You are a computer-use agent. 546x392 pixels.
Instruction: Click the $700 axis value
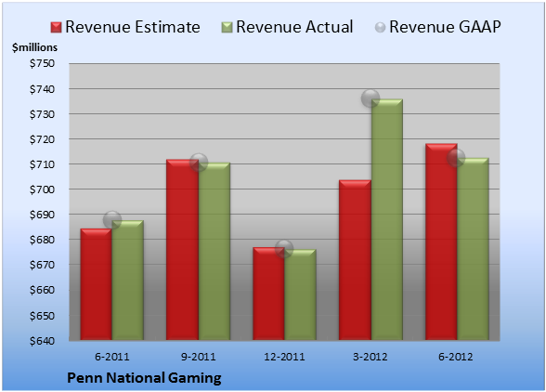(x=42, y=189)
